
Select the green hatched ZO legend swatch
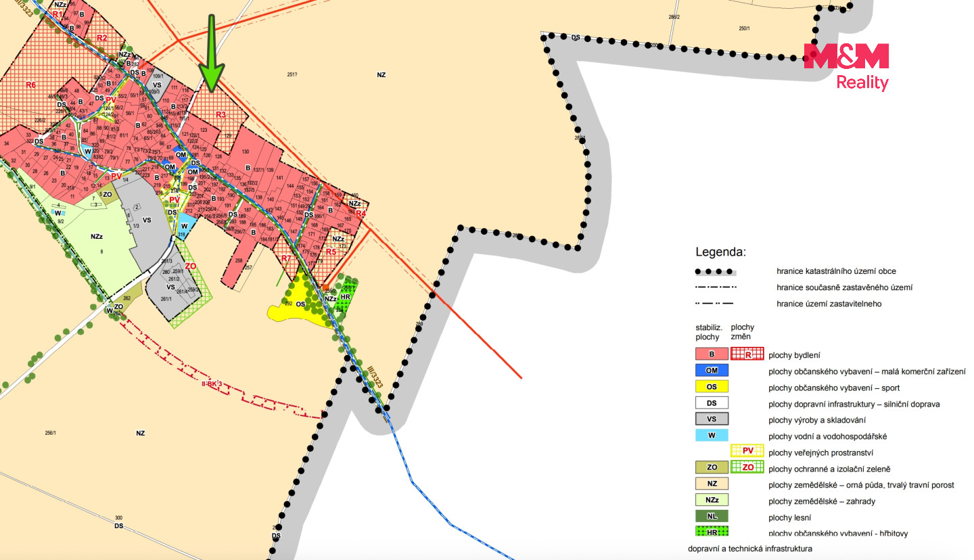(x=747, y=467)
